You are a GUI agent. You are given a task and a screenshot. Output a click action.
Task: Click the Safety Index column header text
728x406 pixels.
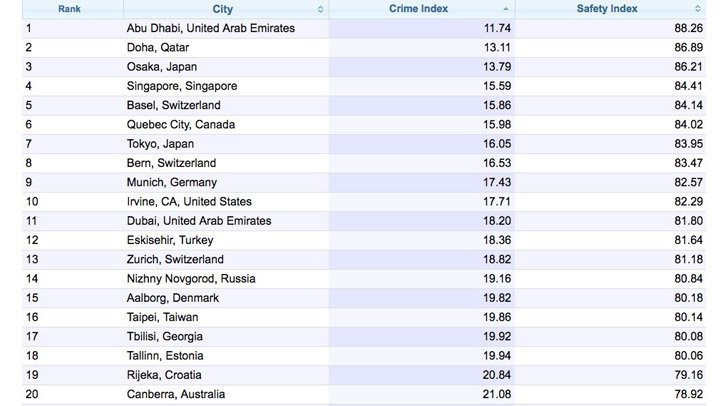[x=607, y=8]
